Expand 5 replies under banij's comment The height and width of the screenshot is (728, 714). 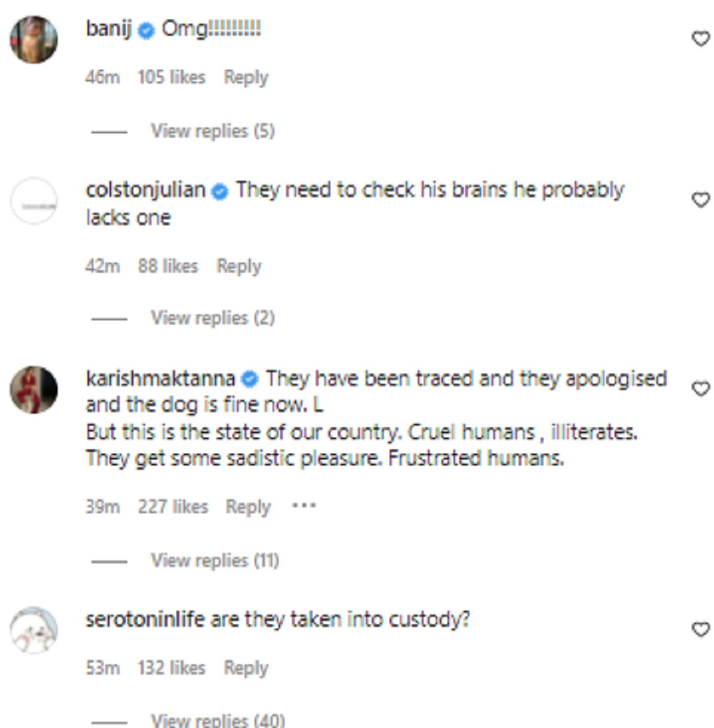click(212, 131)
